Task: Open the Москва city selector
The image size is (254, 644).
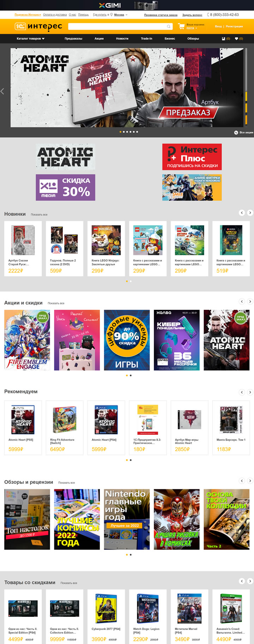Action: tap(119, 15)
